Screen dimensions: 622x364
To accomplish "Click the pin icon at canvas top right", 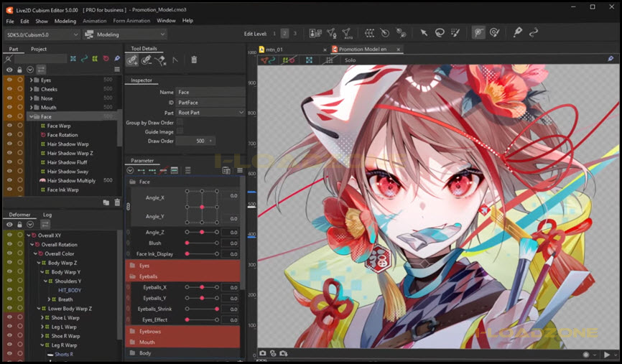I will coord(611,59).
